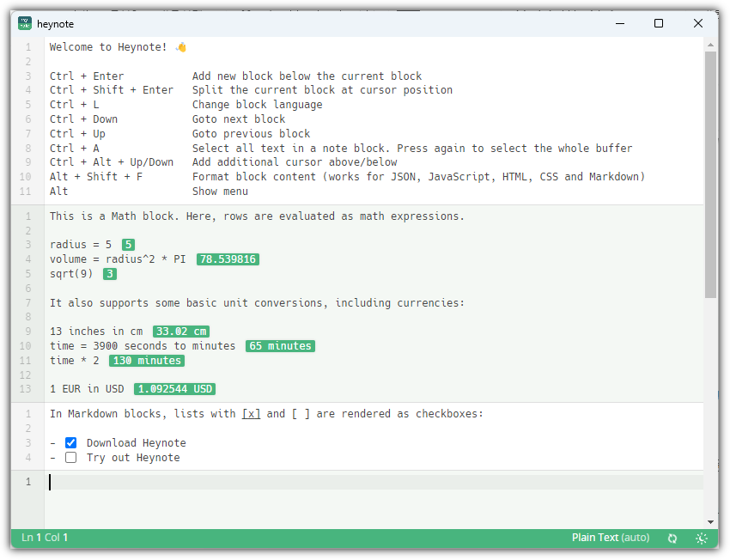Toggle the light/dark theme sun icon
This screenshot has width=730, height=560.
702,539
